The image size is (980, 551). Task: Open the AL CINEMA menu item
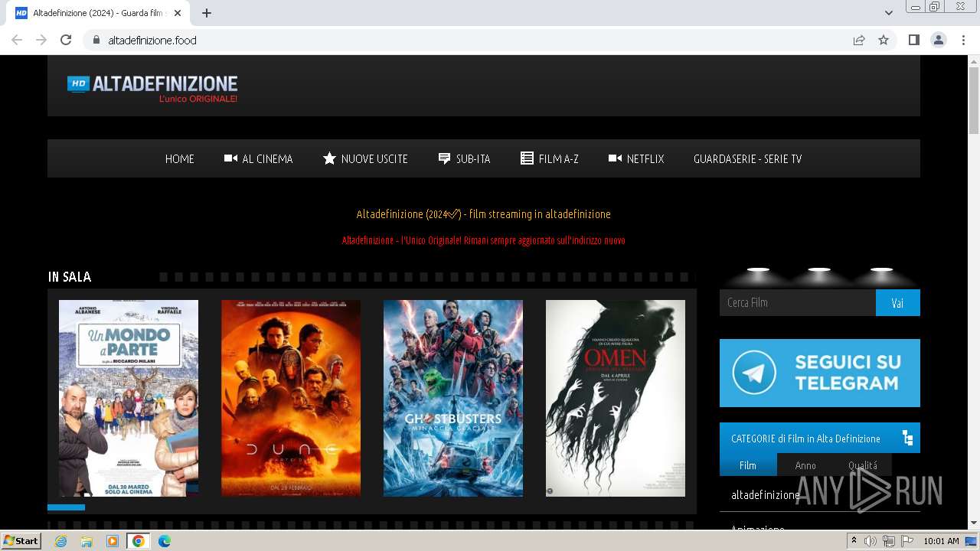(258, 158)
